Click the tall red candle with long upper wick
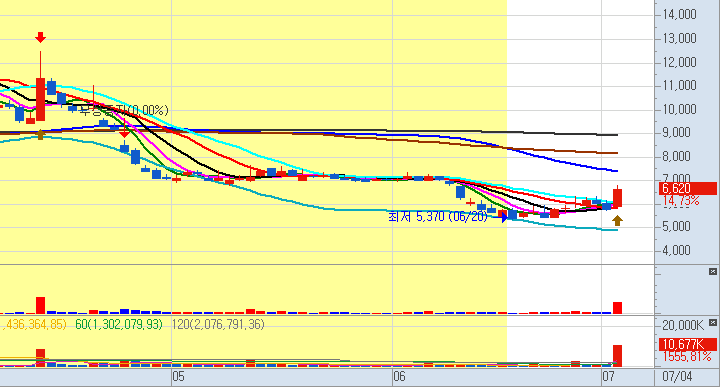 tap(40, 100)
